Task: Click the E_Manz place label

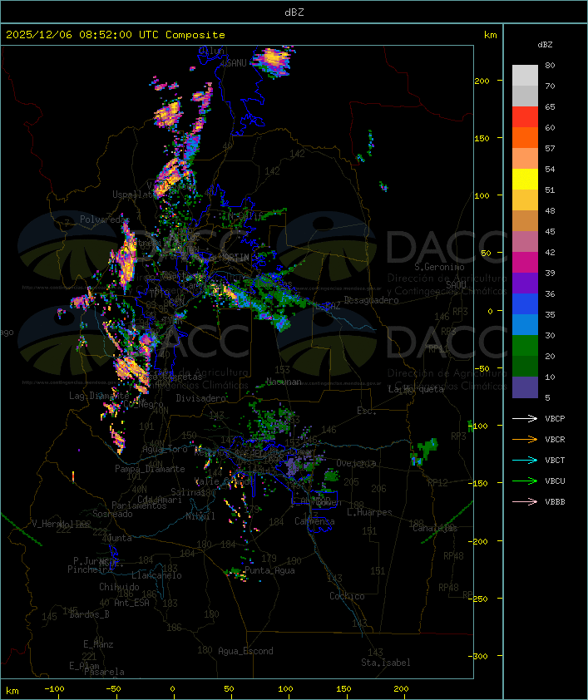Action: pos(98,644)
